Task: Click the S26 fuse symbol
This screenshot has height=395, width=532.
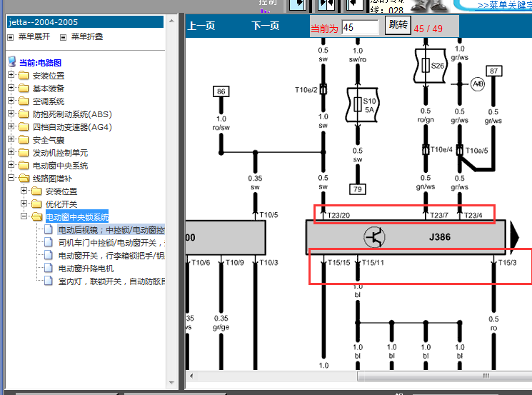Action: 430,66
